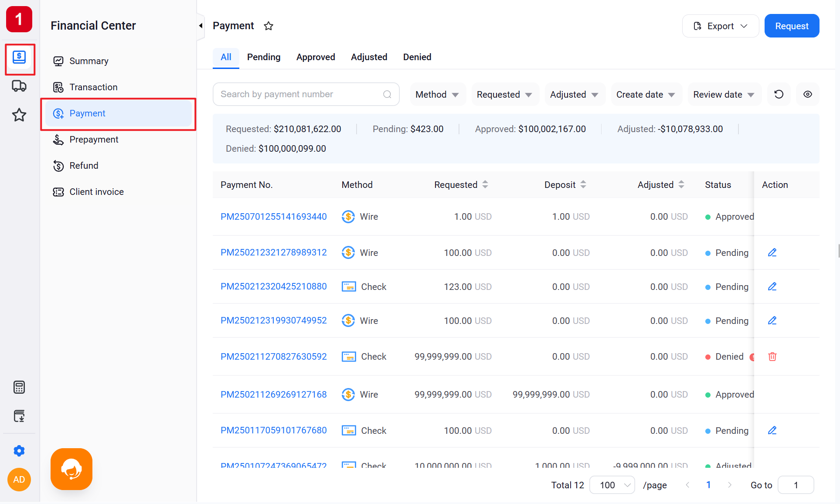Open the Export dropdown
840x504 pixels.
click(x=721, y=26)
